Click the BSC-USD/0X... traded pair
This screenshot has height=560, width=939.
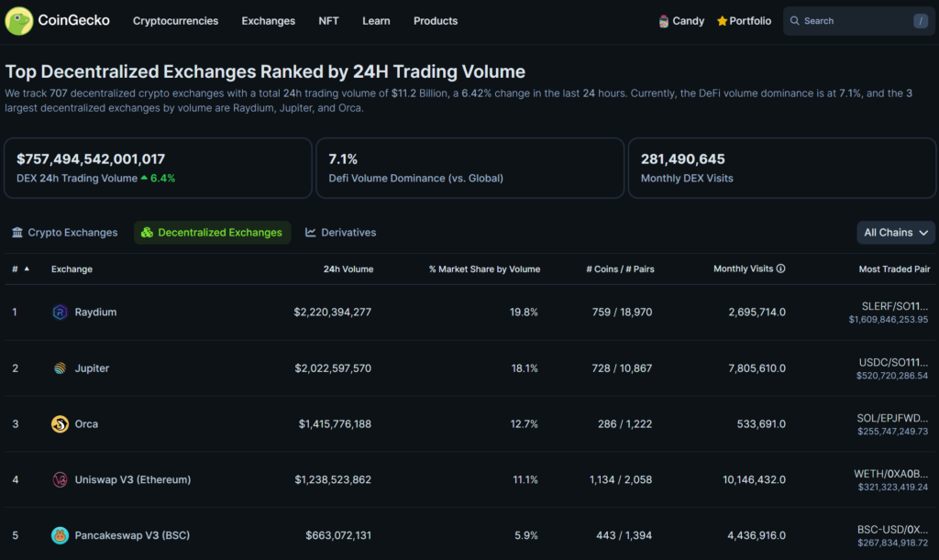[892, 529]
